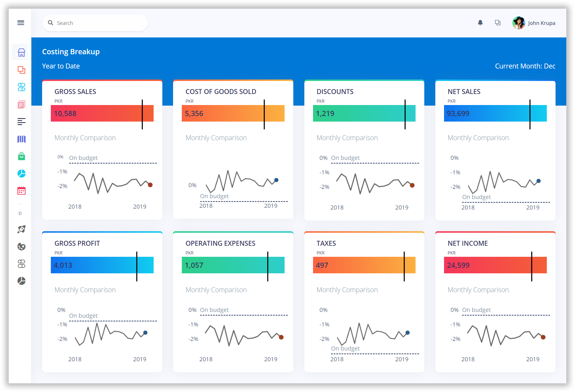
Task: Click the people/team icon in sidebar
Action: [21, 87]
